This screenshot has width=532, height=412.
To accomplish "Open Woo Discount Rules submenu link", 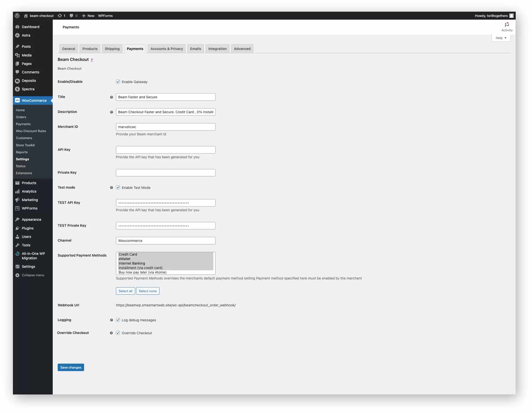I will point(31,131).
